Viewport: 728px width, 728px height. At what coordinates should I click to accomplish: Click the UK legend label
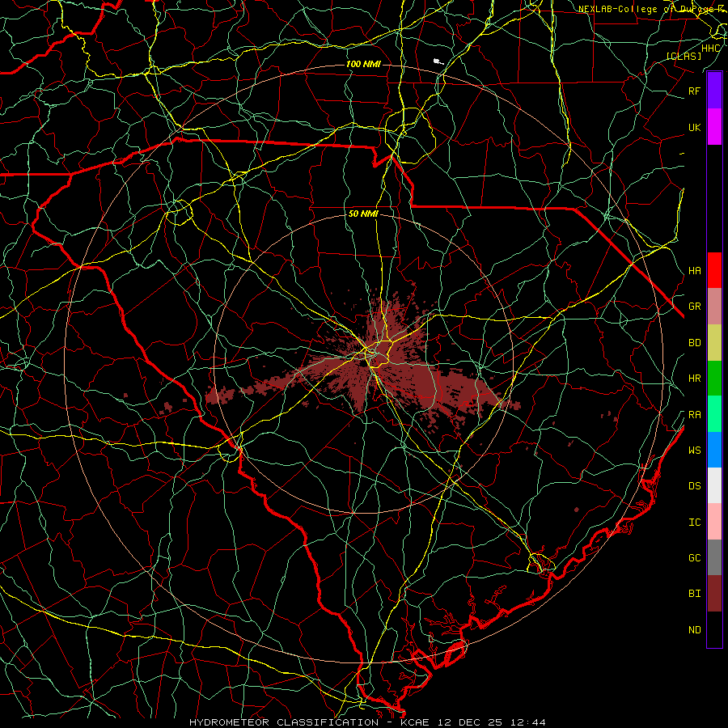pyautogui.click(x=694, y=127)
